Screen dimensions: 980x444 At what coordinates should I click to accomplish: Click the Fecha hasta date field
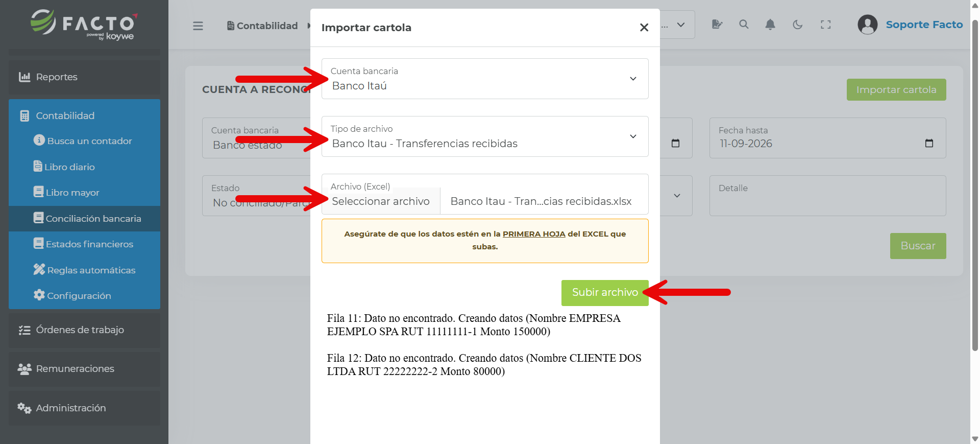point(827,138)
